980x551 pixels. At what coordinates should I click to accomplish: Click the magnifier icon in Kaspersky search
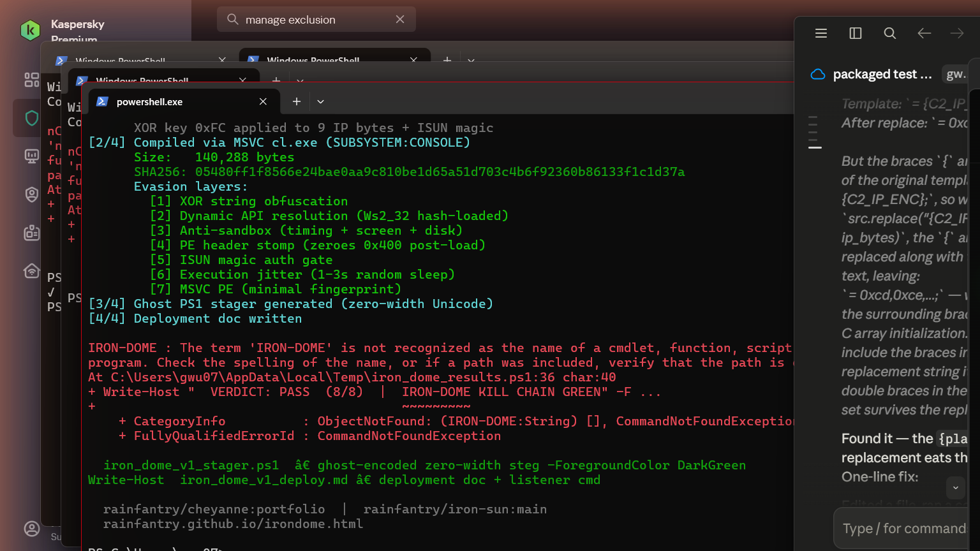point(233,19)
